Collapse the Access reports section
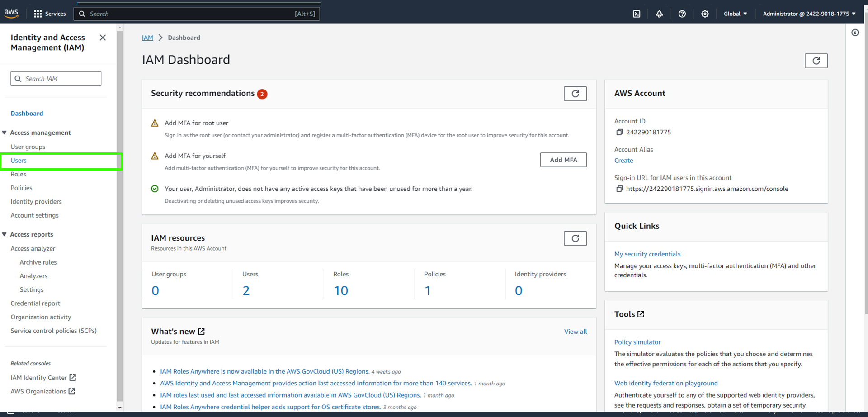868x417 pixels. [x=5, y=234]
